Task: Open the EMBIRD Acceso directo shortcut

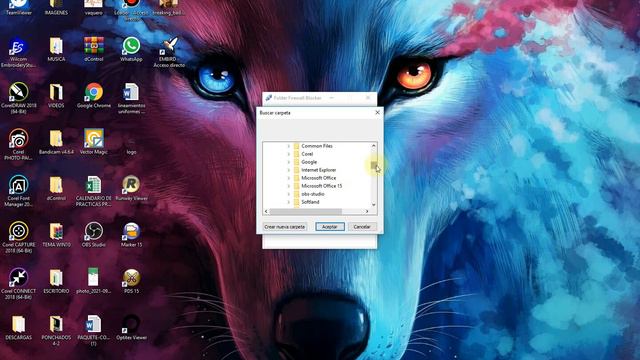Action: pos(169,52)
